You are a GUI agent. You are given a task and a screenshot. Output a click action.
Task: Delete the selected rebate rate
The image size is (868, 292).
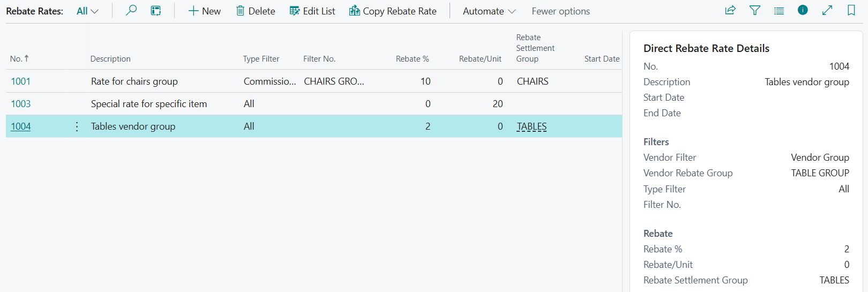256,11
